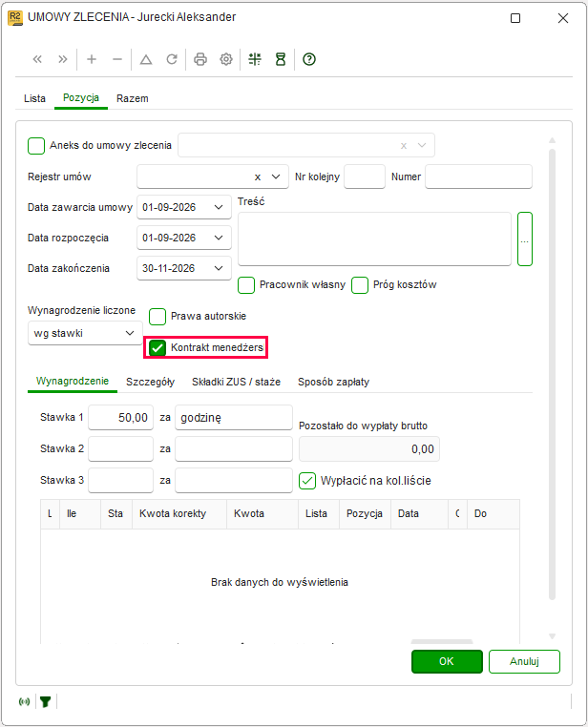Click the vertical scrollbar thumb in form
This screenshot has height=727, width=588.
click(552, 375)
